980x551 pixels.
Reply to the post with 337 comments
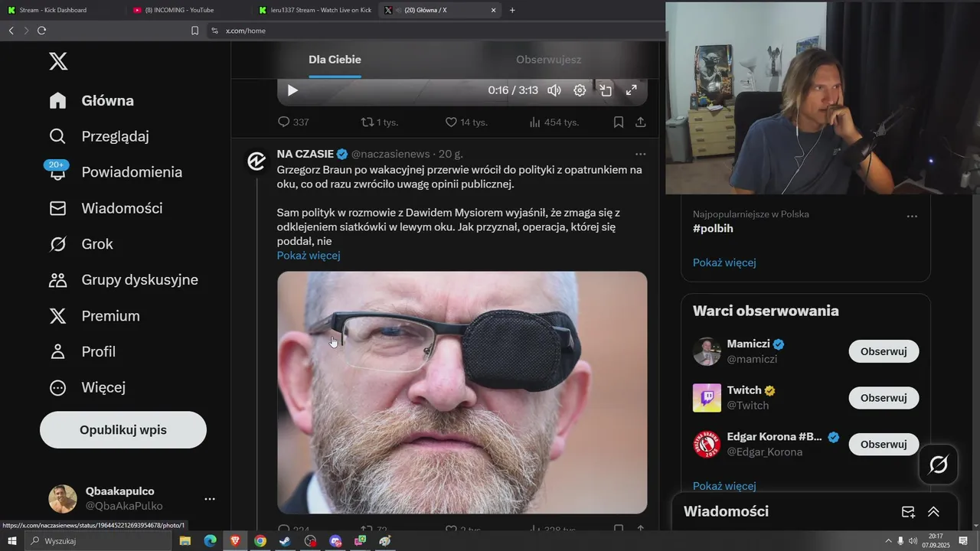(293, 122)
